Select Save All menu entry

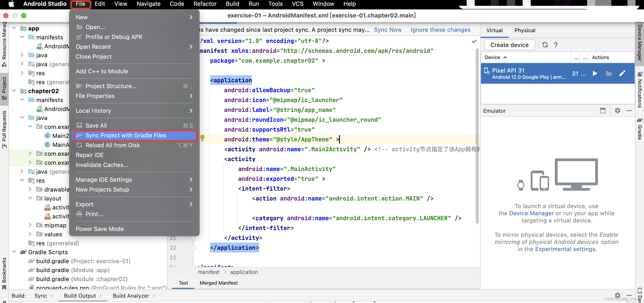134,125
